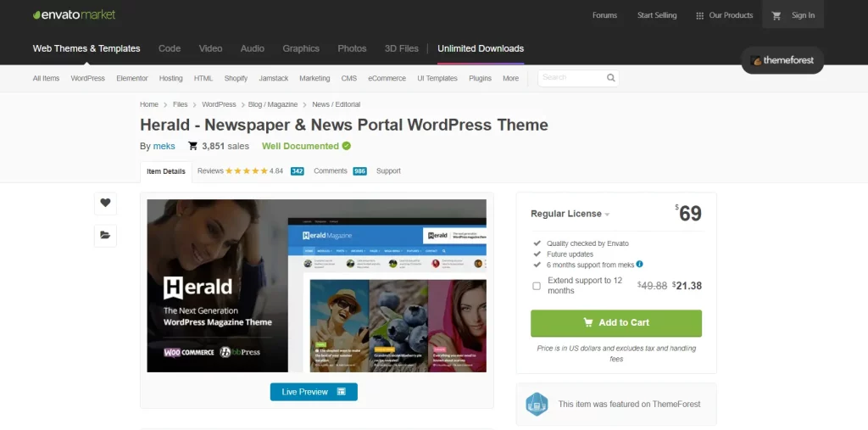Select the Photos marketplace menu
Viewport: 868px width, 430px height.
coord(352,48)
